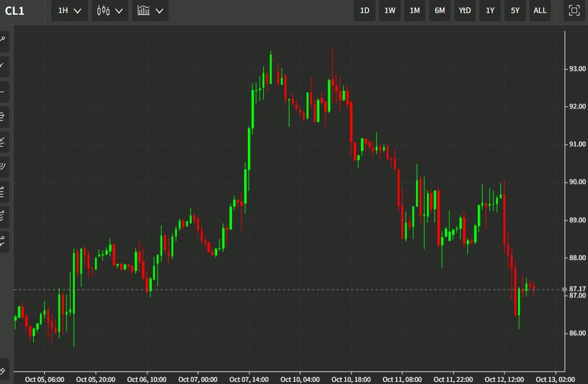This screenshot has width=588, height=384.
Task: Click the Oct 12, 12:00 time label
Action: [504, 380]
